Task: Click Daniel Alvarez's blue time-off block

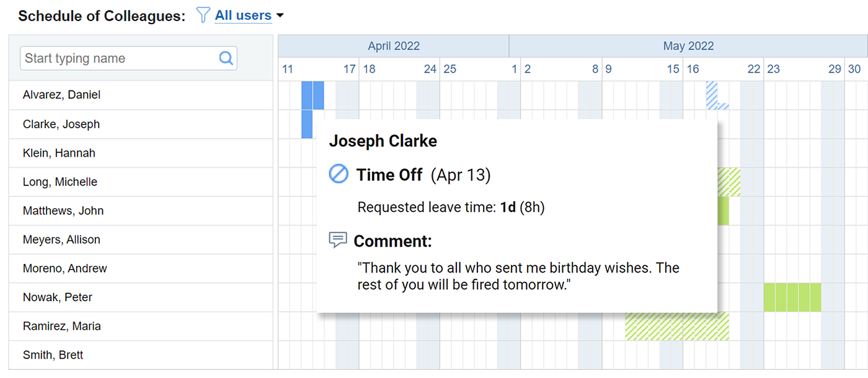Action: coord(312,95)
